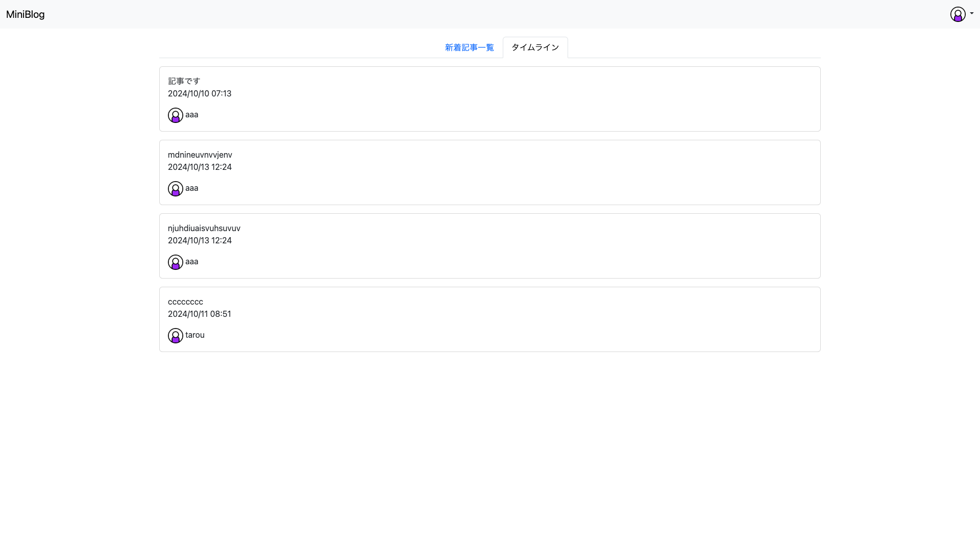Screen dimensions: 980x551
Task: Open the njuhdiuaisvuhsuvuv post title
Action: [204, 228]
